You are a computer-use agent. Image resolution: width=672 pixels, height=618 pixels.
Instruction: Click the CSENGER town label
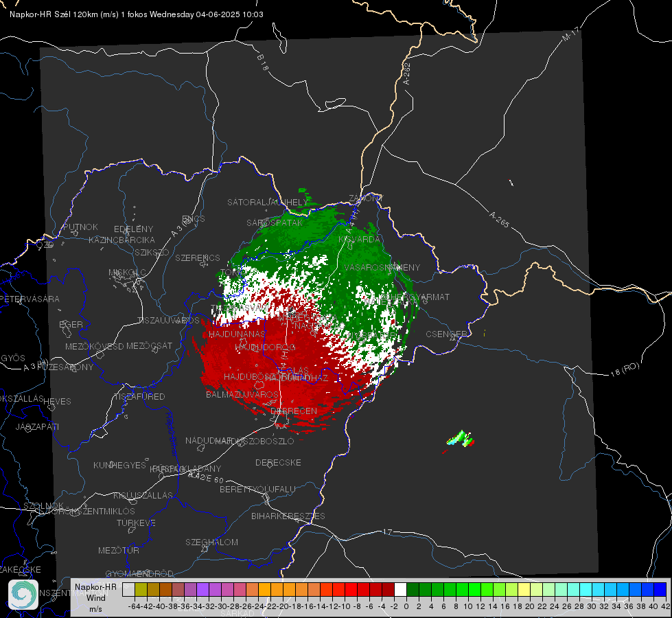447,334
